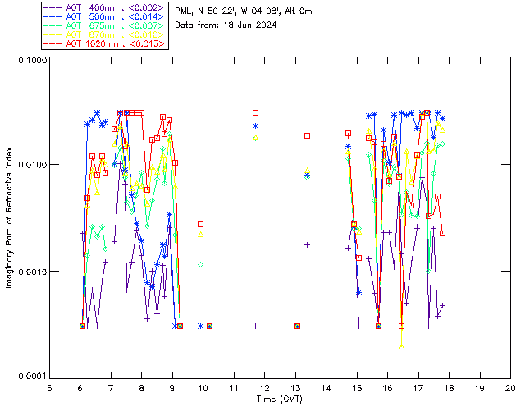Click the purple dashed line in legend

tap(52, 7)
